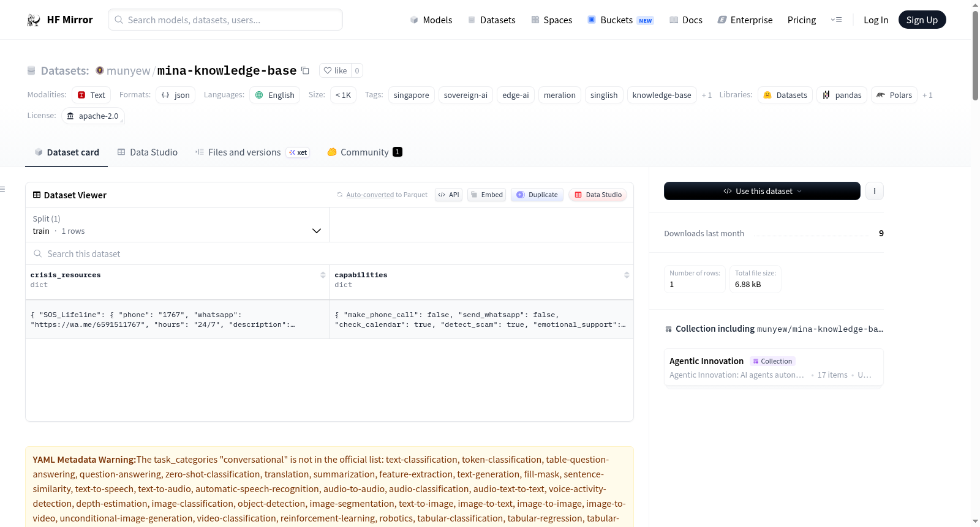
Task: Select the singlish tag
Action: coord(604,95)
